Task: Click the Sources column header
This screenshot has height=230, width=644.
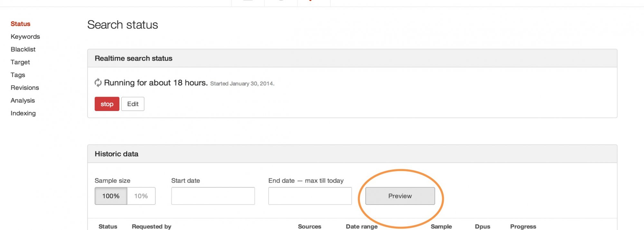Action: pos(309,226)
